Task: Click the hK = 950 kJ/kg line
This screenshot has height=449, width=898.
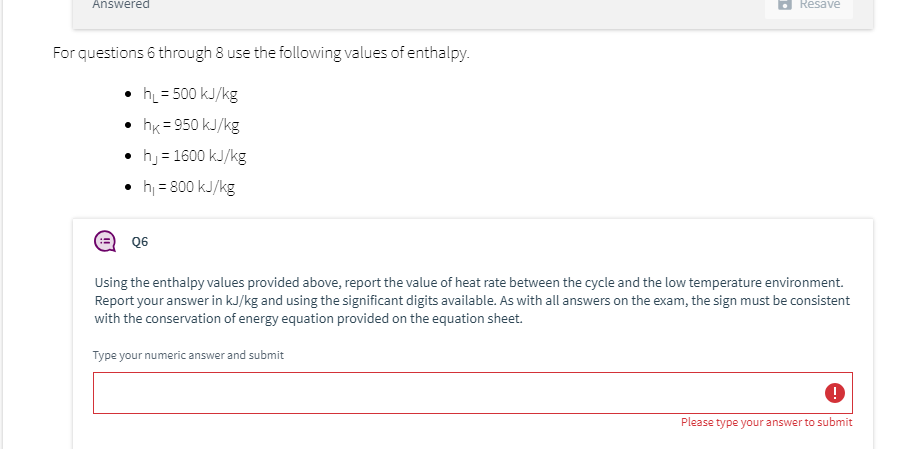Action: [191, 125]
